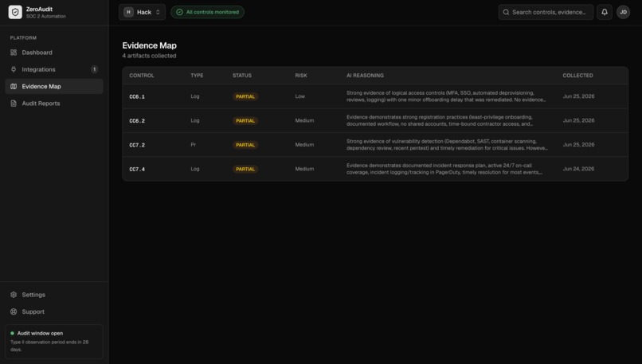This screenshot has width=642, height=364.
Task: Sort by CONTROL column header
Action: tap(142, 76)
